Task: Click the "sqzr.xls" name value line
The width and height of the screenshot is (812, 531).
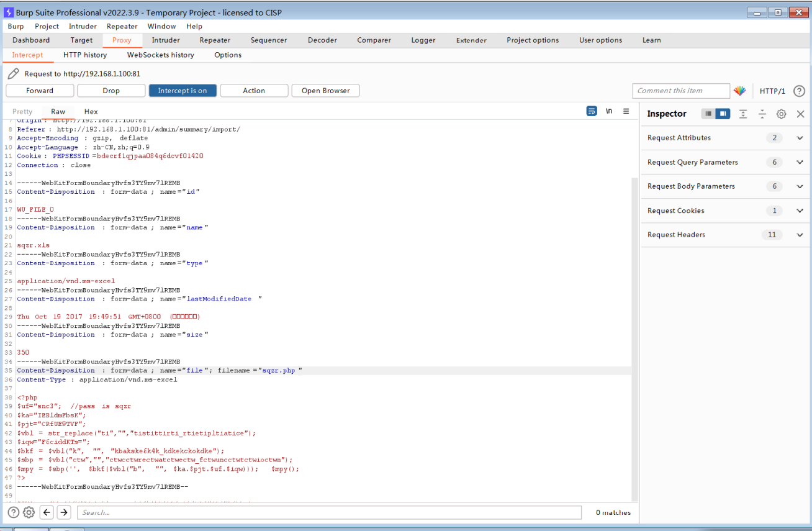Action: (34, 245)
